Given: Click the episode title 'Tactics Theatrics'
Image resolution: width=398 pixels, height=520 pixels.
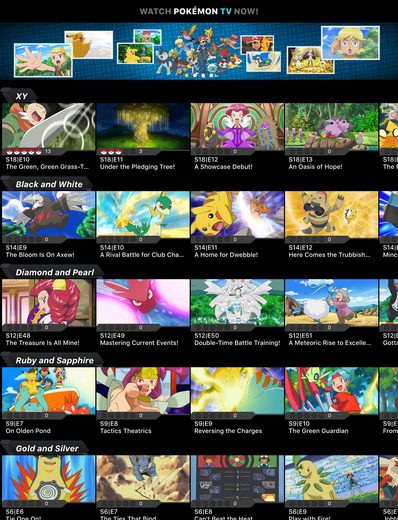Looking at the screenshot, I should (x=126, y=431).
